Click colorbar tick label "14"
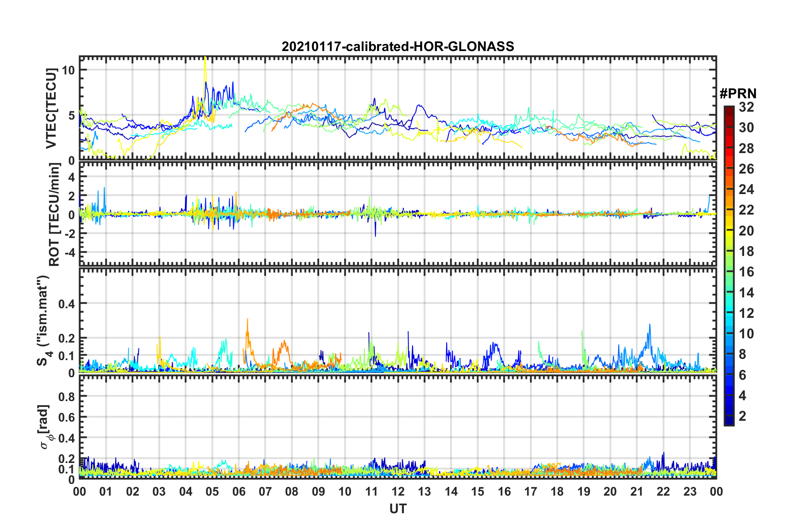 pos(746,293)
